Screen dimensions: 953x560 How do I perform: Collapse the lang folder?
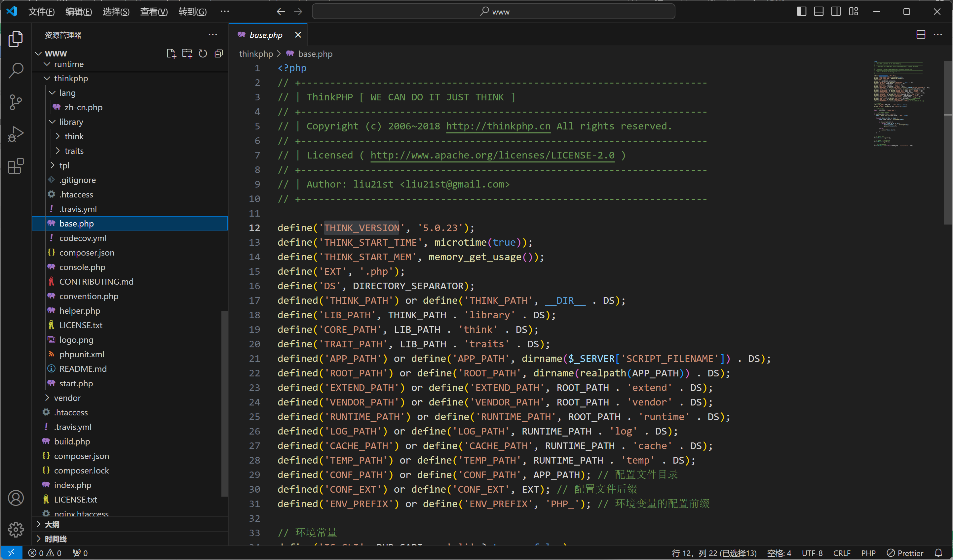pyautogui.click(x=67, y=92)
